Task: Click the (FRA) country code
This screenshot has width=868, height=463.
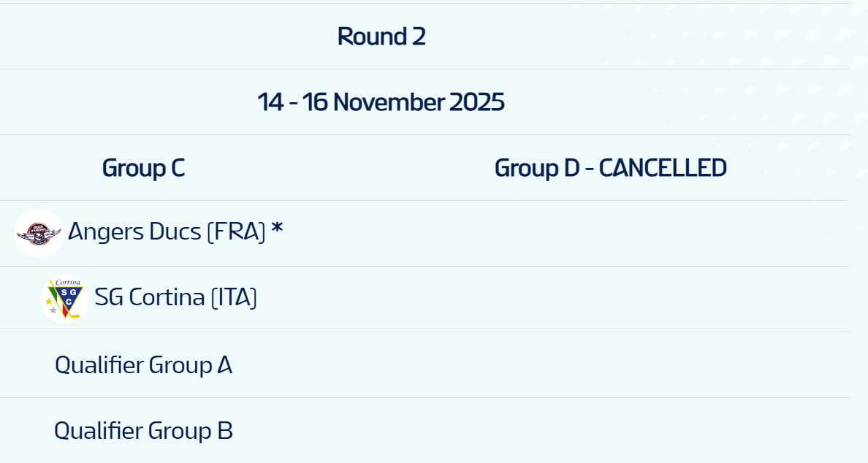Action: (236, 232)
